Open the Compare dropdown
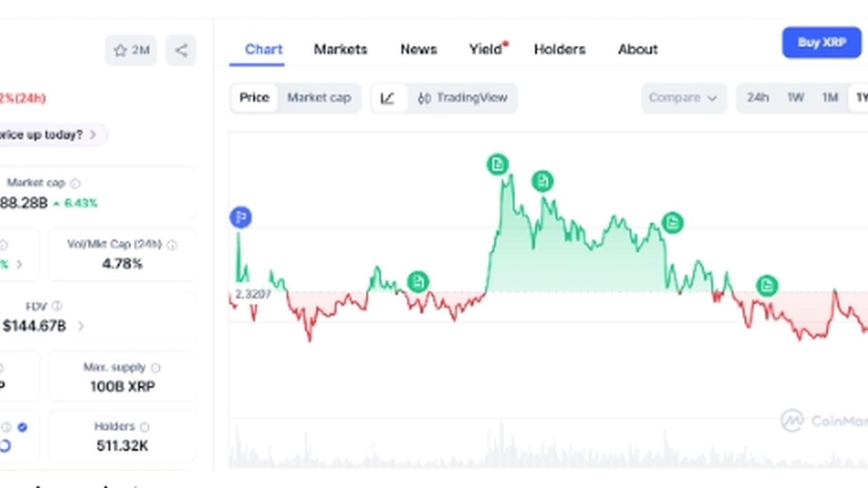The image size is (868, 488). [683, 98]
